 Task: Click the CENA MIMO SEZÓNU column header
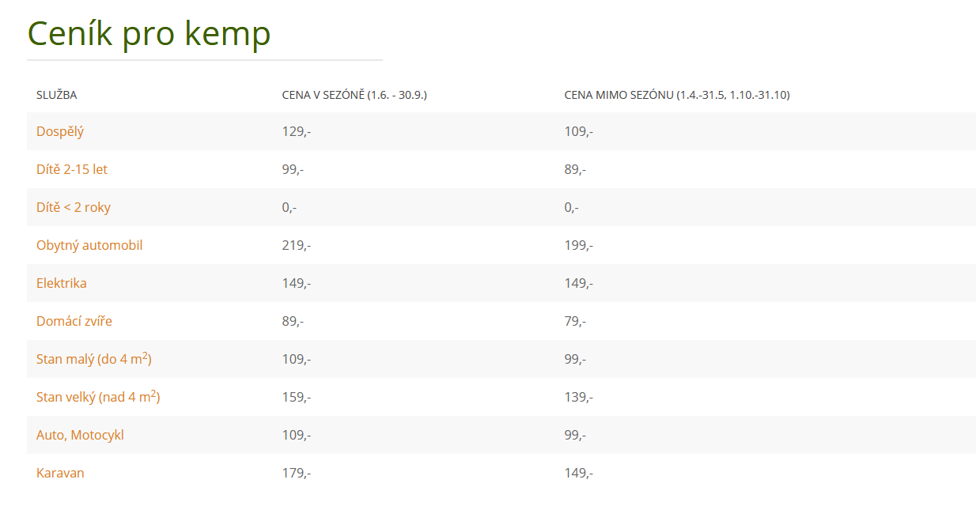(x=677, y=95)
